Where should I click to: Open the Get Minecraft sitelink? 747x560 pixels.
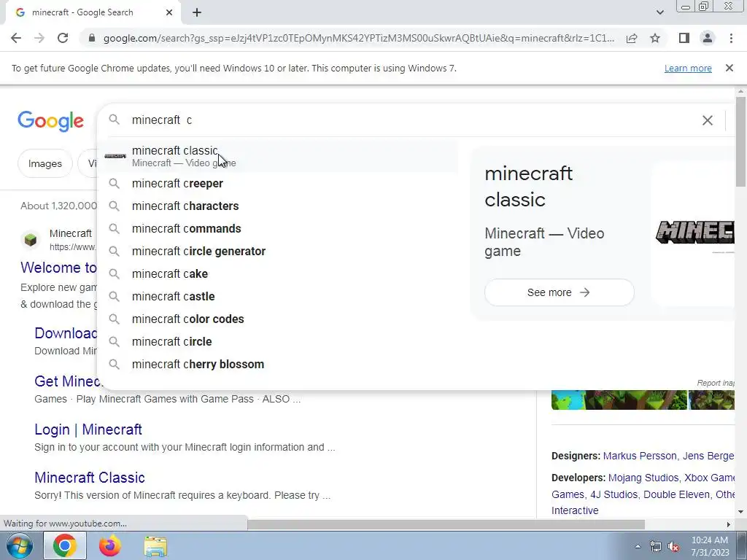66,381
